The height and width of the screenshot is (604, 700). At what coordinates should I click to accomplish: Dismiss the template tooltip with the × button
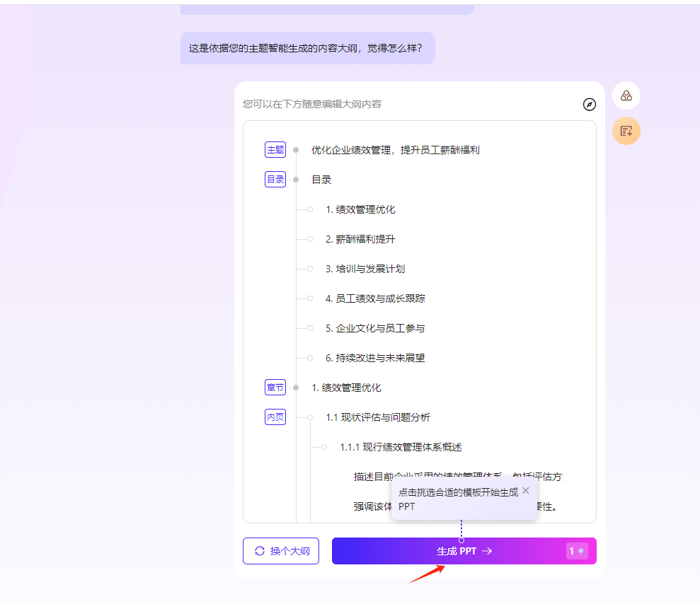point(526,490)
